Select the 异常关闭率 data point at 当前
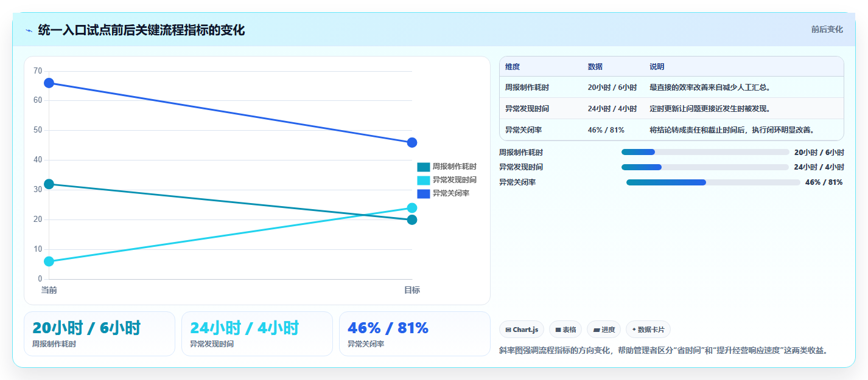868x380 pixels. (x=49, y=83)
